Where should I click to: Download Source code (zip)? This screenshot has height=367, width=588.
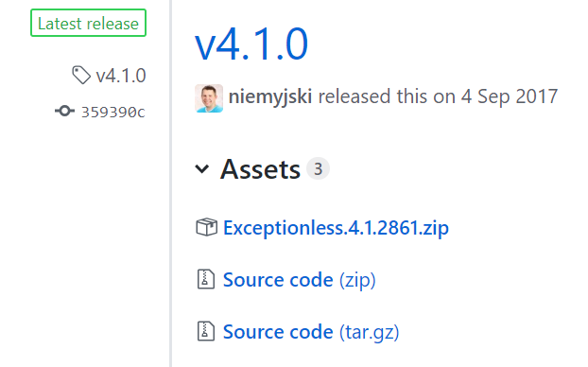[300, 280]
